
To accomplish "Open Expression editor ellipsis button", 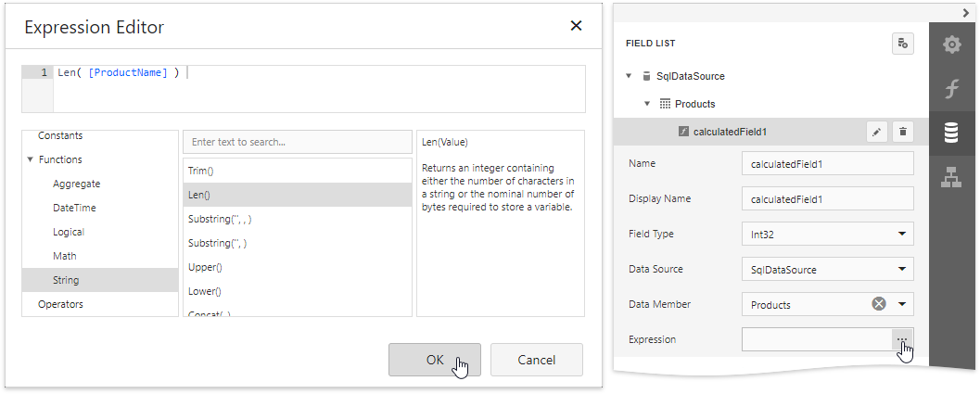I will [x=902, y=339].
